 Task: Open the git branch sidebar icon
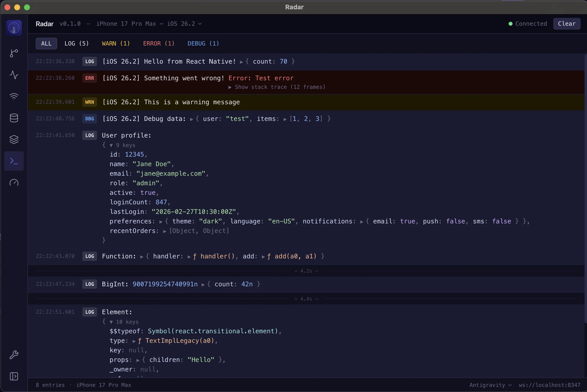14,53
